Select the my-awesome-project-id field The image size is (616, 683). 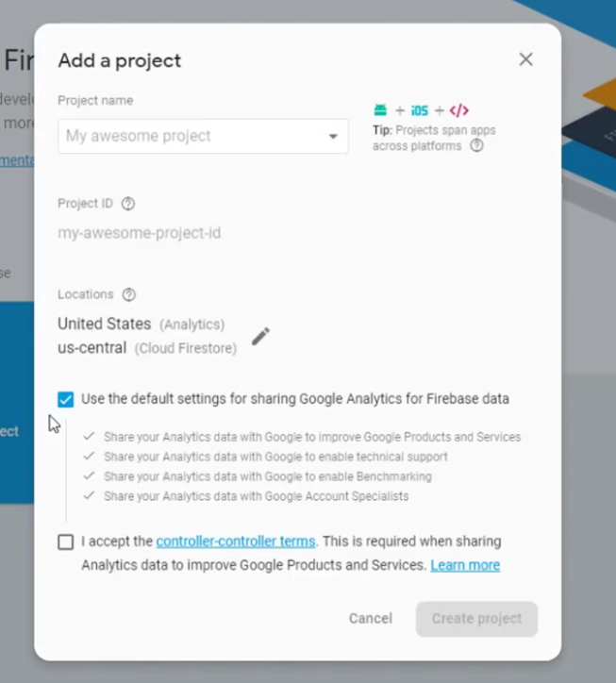pos(140,233)
